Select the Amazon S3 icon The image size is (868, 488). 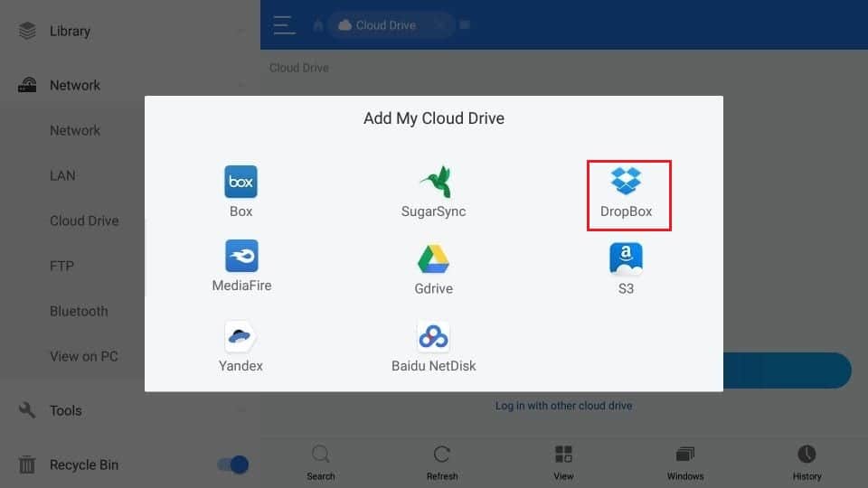coord(626,258)
